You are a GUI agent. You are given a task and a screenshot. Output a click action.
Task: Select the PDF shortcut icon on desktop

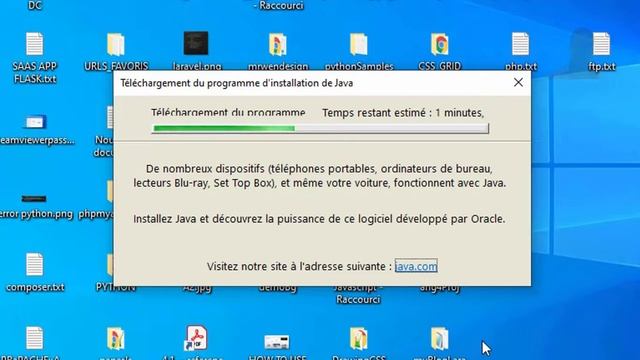[196, 338]
